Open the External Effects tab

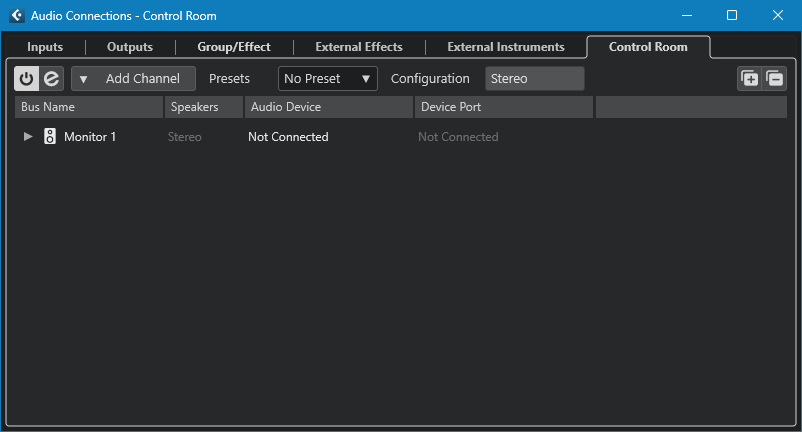(x=359, y=47)
